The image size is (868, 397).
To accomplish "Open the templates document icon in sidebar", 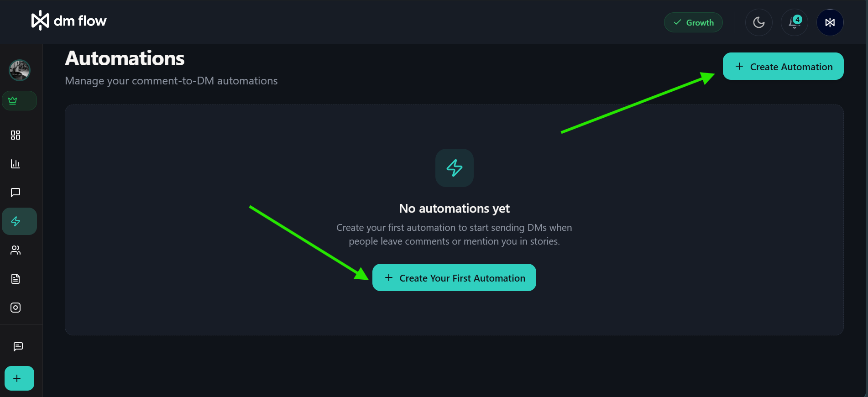I will pos(15,279).
